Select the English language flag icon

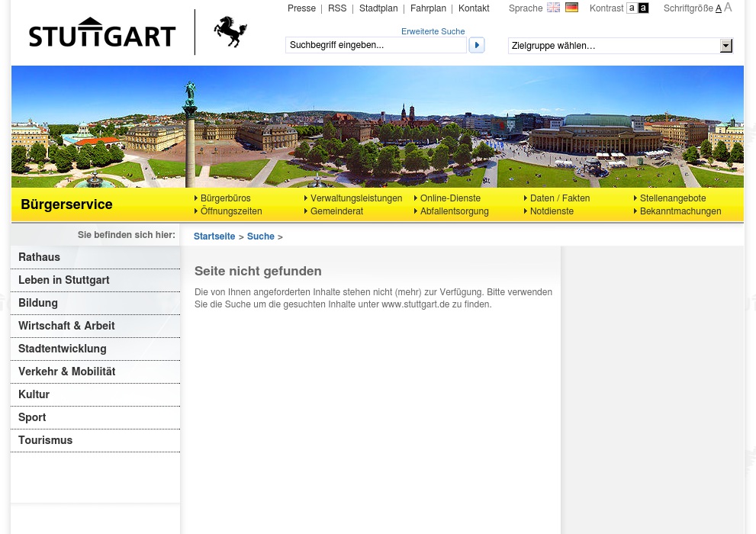click(553, 7)
